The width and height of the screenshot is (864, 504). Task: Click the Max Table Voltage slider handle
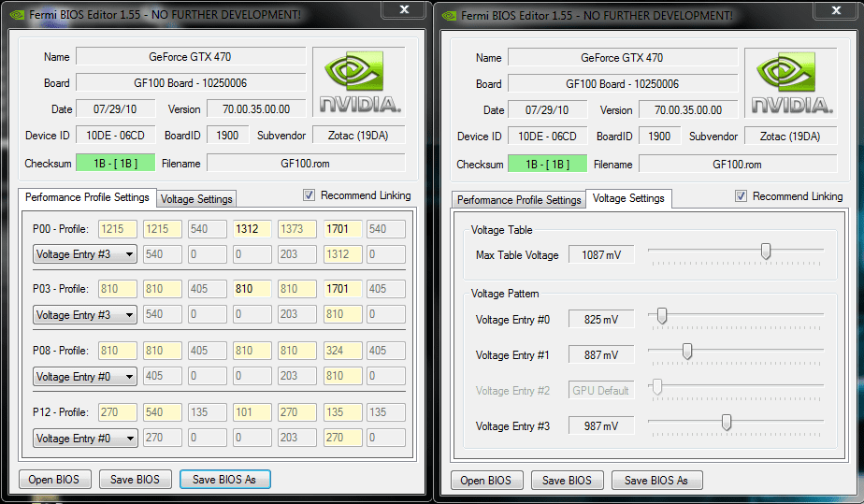point(766,252)
